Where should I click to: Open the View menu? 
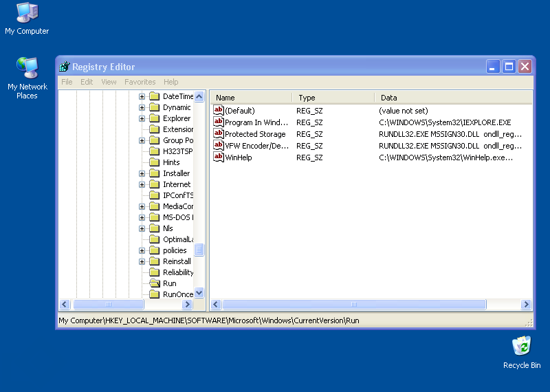pos(109,82)
